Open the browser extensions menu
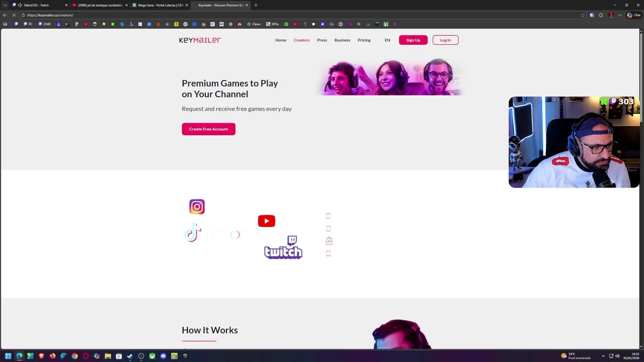 coord(601,15)
